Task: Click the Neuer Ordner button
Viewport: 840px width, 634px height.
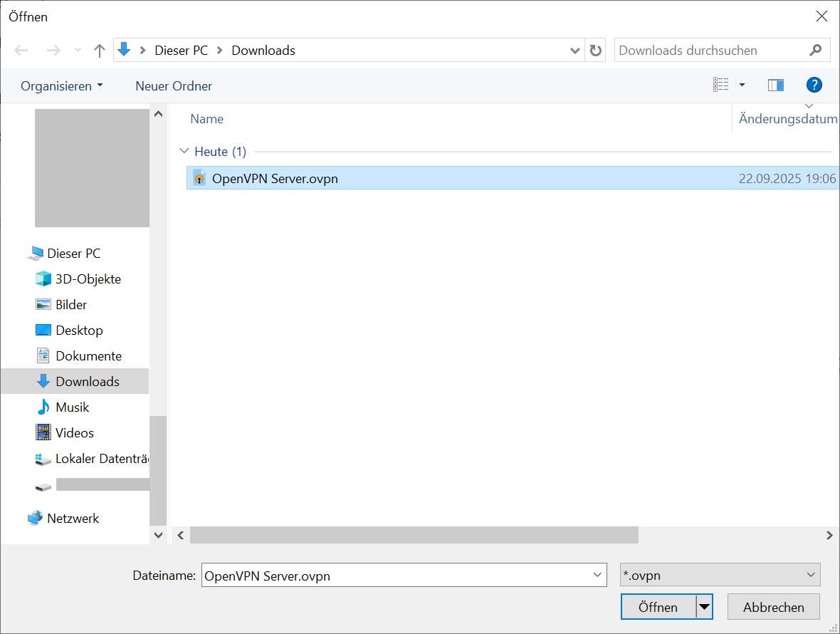Action: click(174, 86)
